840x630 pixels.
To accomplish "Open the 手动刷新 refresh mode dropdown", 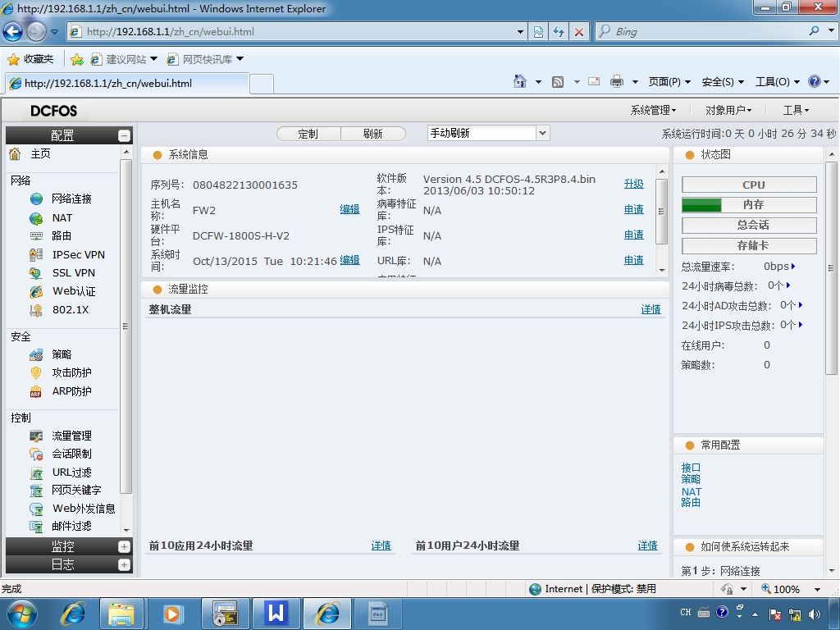I will pos(543,133).
